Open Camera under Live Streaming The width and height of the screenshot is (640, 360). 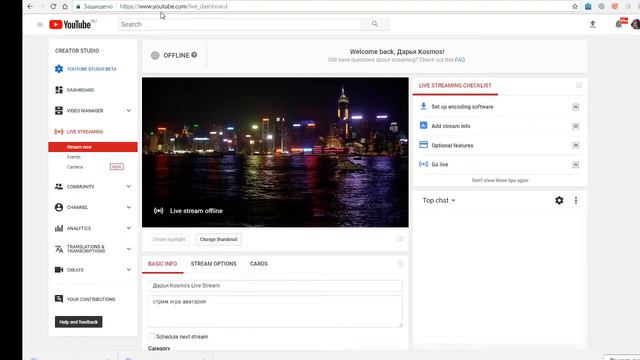(75, 167)
